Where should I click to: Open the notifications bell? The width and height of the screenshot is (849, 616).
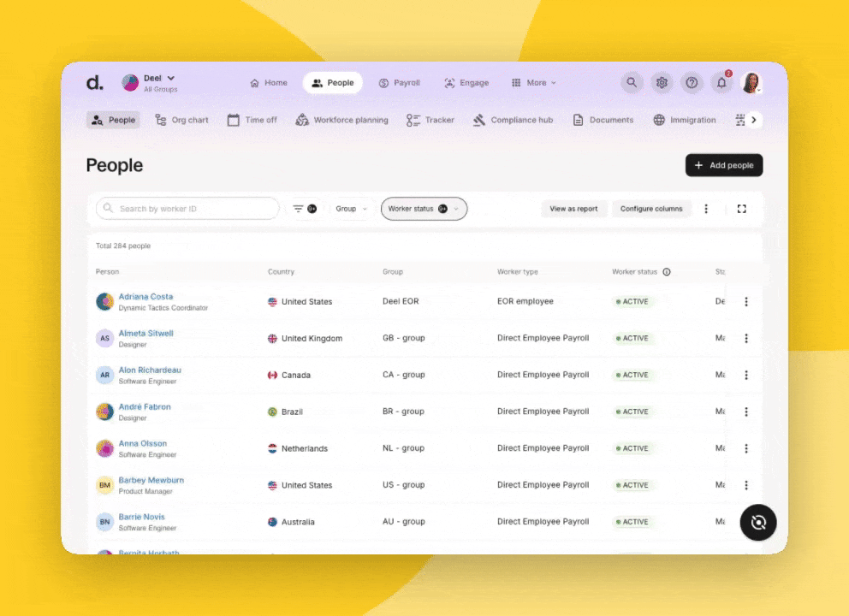pos(721,83)
